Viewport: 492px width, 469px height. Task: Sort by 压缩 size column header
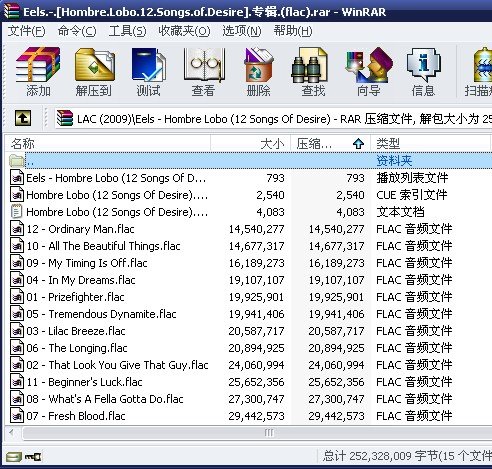coord(331,144)
